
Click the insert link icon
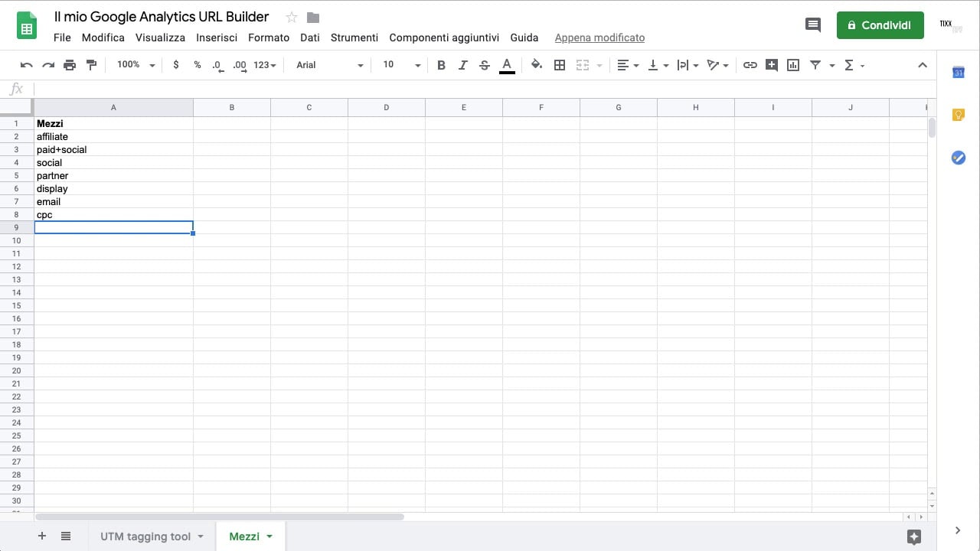pos(750,65)
